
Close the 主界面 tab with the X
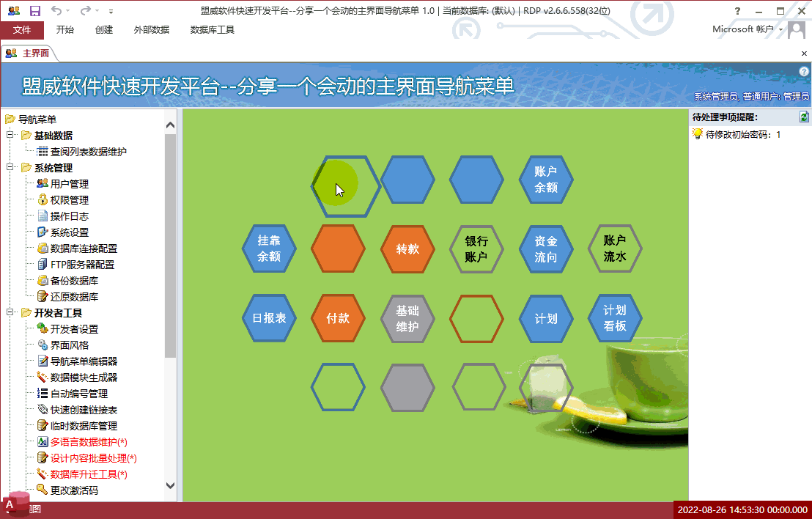tap(804, 54)
